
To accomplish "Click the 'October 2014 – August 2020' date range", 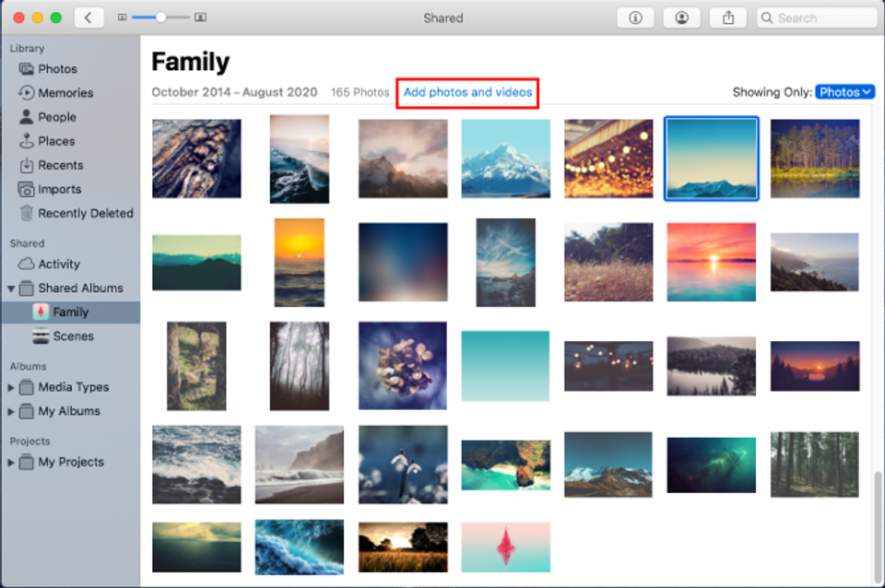I will [x=234, y=92].
